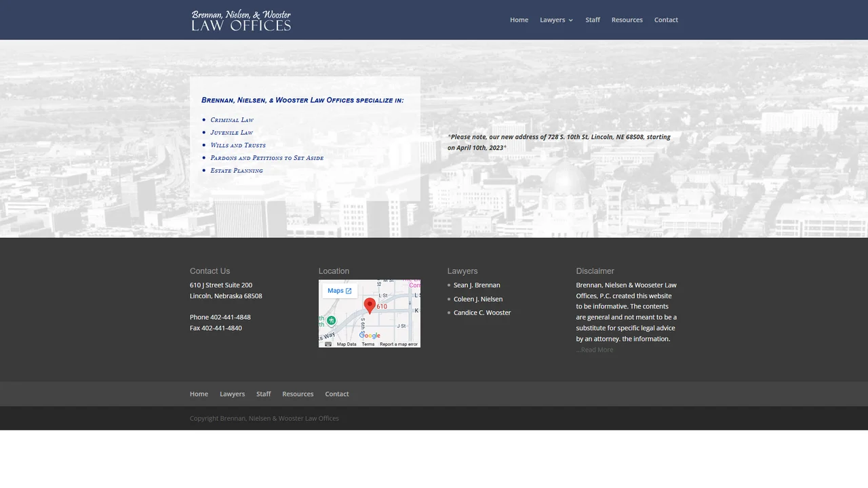
Task: Click Pardons and Petitions to Set Aside
Action: point(267,158)
